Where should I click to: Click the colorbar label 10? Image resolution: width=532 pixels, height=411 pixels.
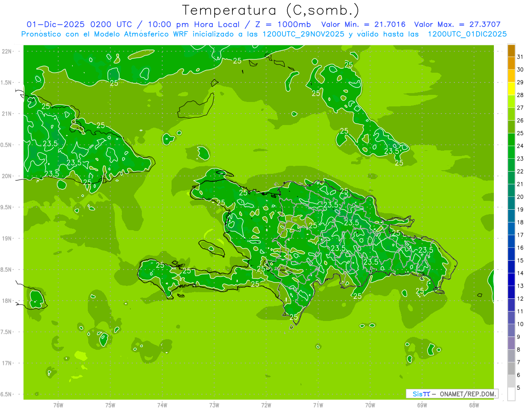click(520, 324)
